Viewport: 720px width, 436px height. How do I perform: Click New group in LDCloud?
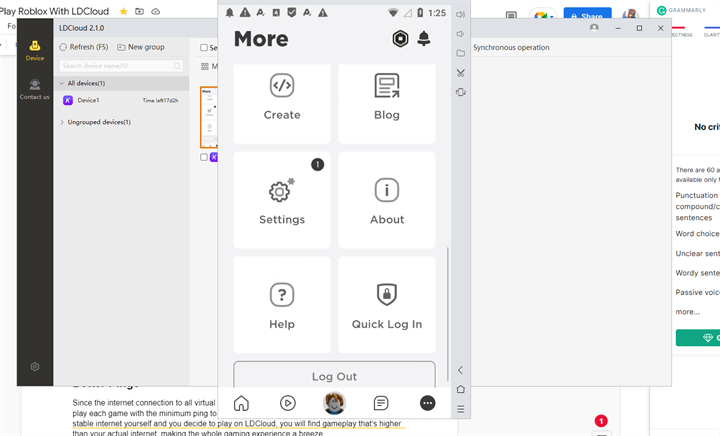pyautogui.click(x=141, y=47)
